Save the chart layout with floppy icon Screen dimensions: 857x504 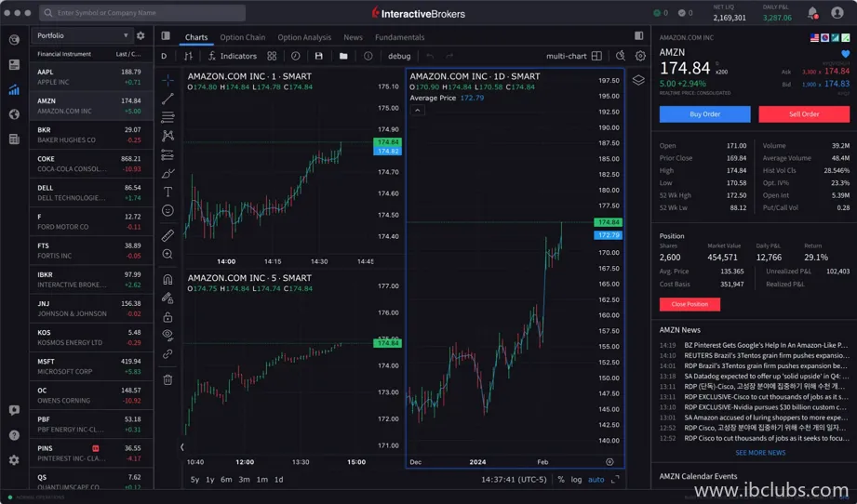coord(319,56)
